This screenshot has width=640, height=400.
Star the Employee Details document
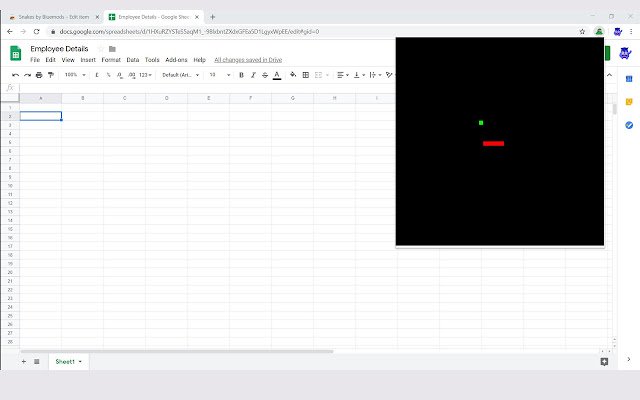click(x=101, y=49)
